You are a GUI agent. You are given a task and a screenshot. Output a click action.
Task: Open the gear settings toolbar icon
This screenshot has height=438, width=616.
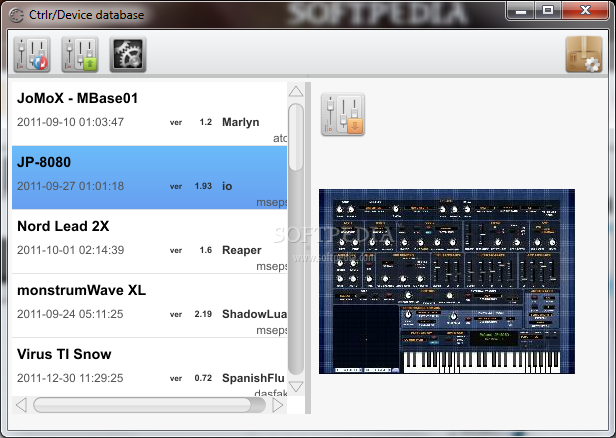pos(128,54)
